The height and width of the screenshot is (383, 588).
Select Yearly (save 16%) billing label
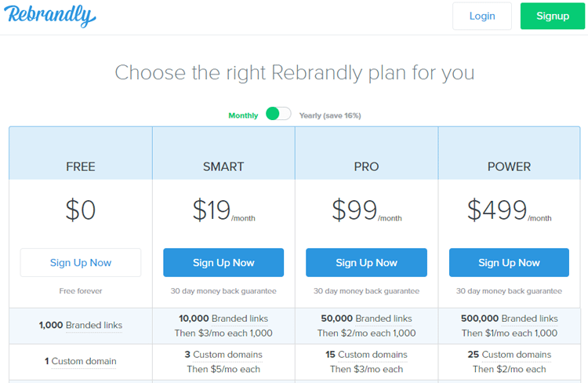point(329,115)
